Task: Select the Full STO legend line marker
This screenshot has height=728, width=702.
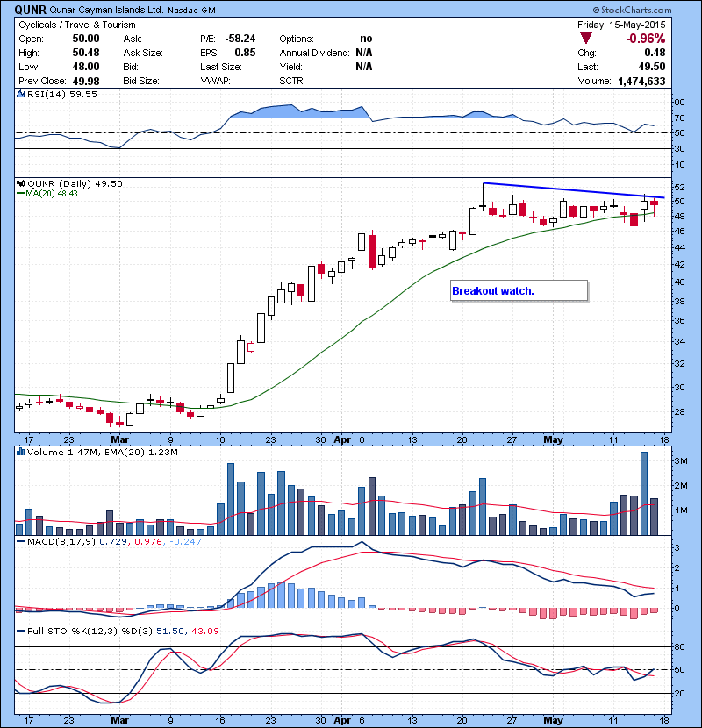Action: (20, 631)
